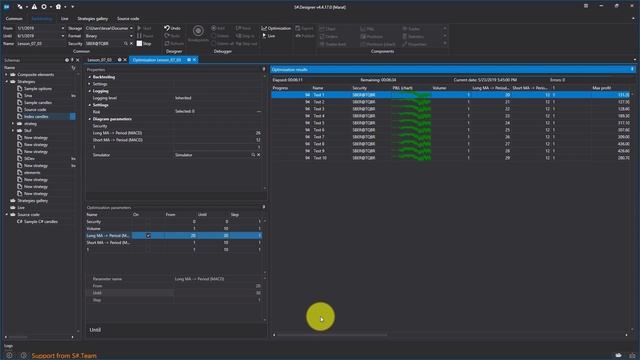Select the Test 10 result row
Viewport: 640px width, 360px height.
(451, 158)
